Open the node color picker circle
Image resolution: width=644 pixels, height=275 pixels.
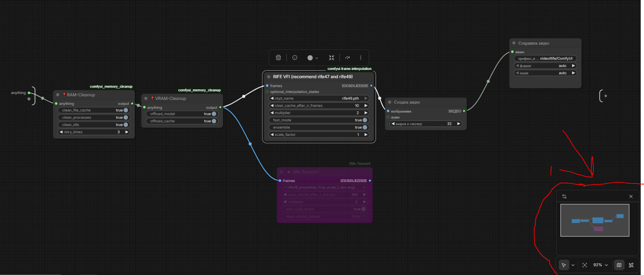click(x=310, y=58)
